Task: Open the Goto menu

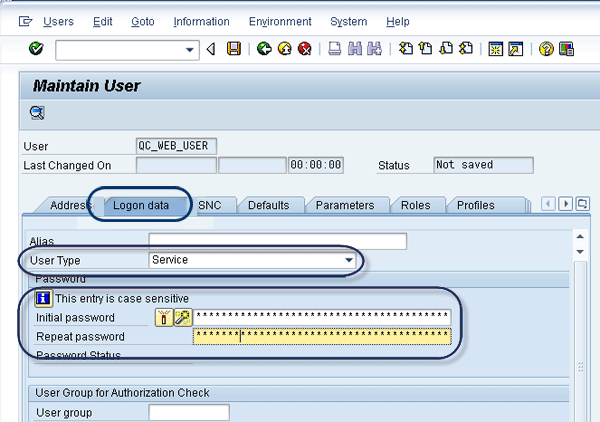Action: tap(143, 21)
